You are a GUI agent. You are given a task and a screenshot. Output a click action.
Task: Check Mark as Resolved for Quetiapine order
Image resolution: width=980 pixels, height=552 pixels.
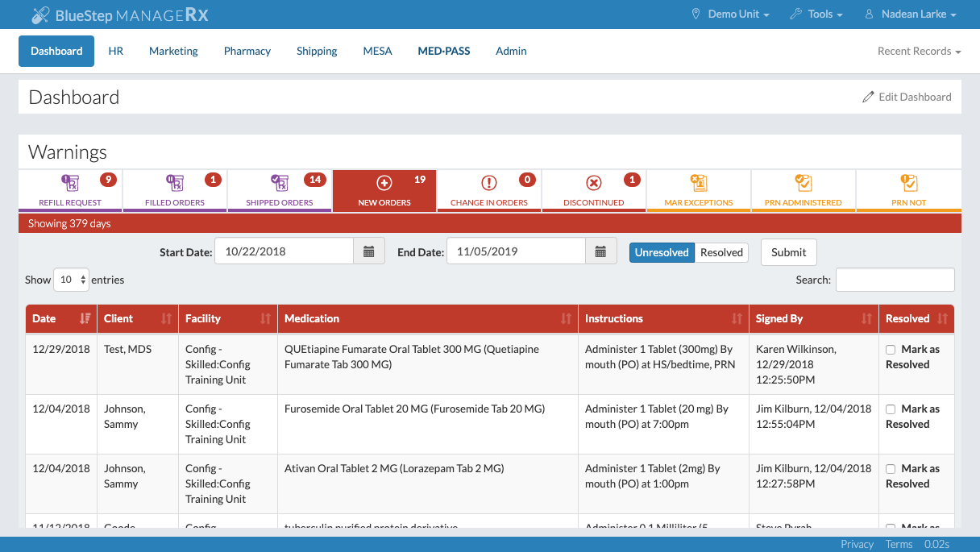891,350
